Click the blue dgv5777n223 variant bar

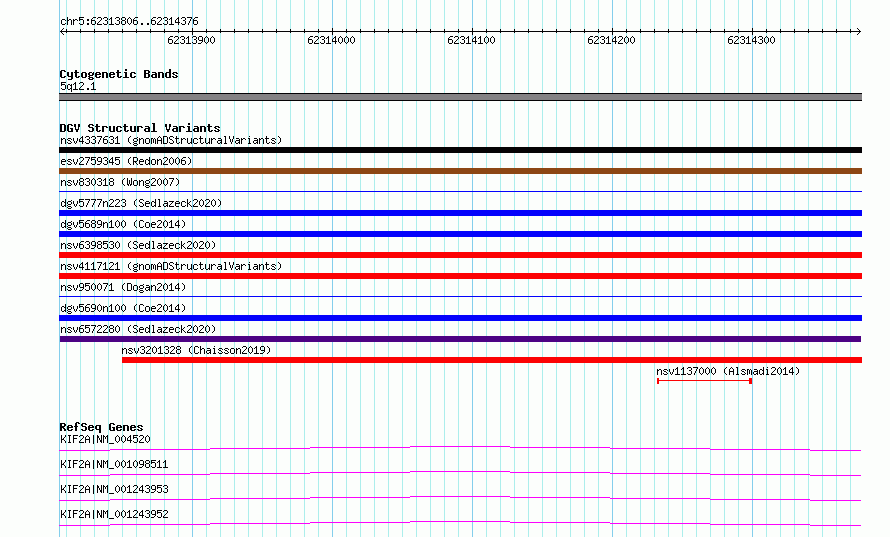click(x=460, y=213)
